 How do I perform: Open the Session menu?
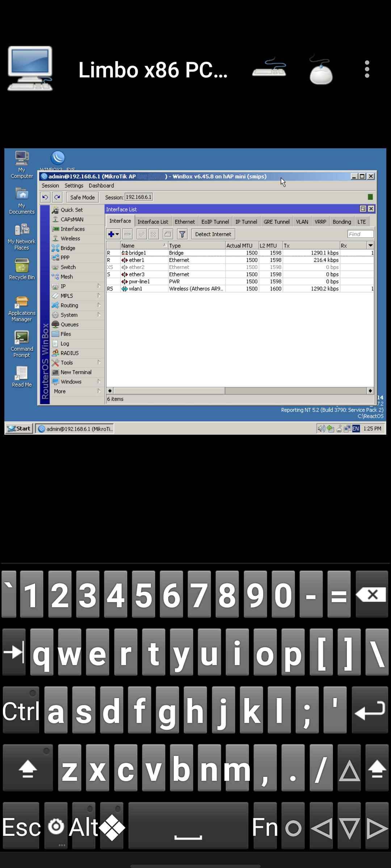(50, 186)
